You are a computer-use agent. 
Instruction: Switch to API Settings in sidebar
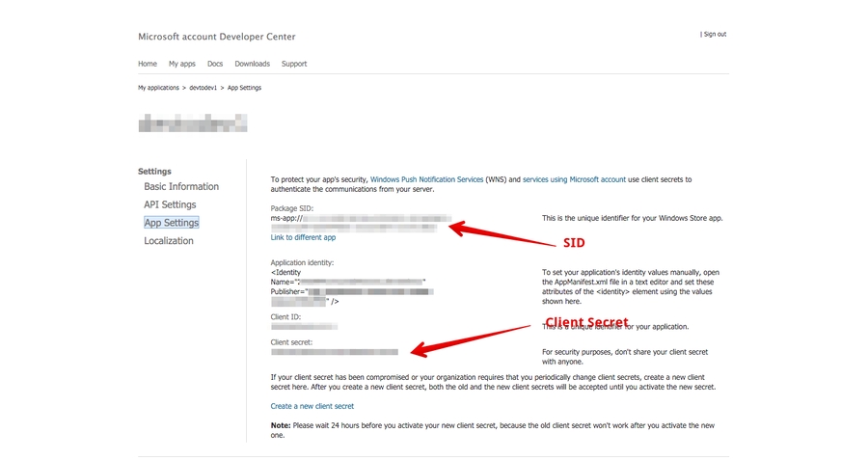click(x=170, y=204)
